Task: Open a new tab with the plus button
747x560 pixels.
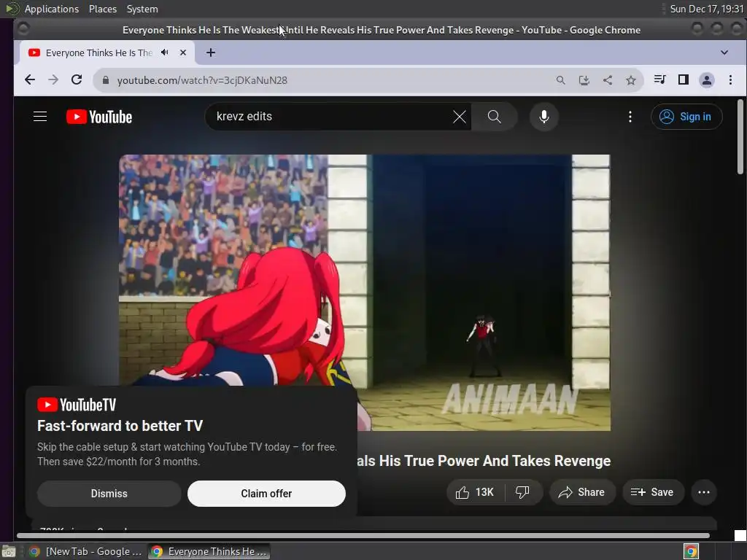Action: pos(211,52)
